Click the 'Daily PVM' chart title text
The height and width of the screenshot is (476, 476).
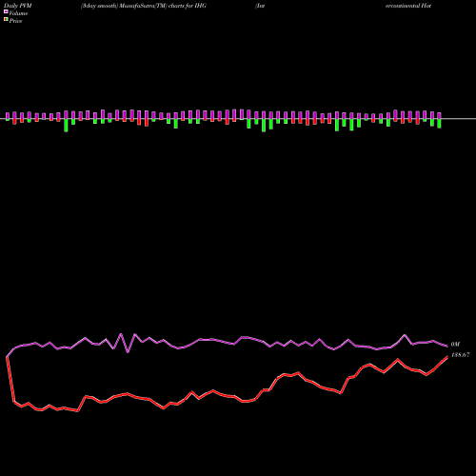coord(18,6)
